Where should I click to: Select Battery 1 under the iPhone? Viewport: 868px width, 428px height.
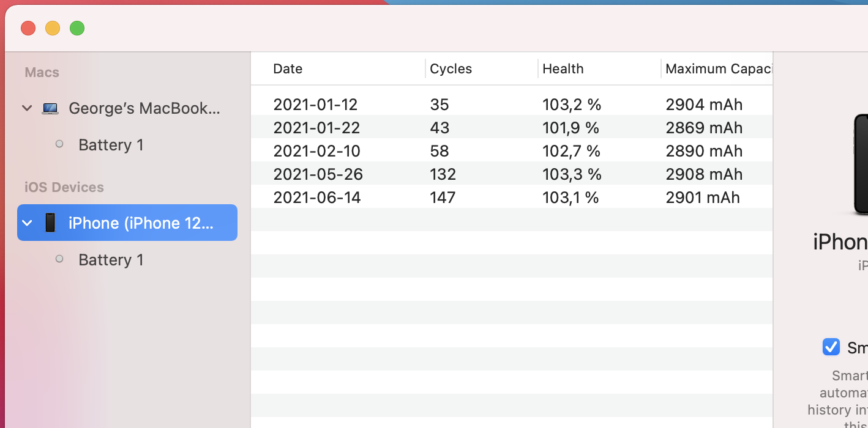111,260
